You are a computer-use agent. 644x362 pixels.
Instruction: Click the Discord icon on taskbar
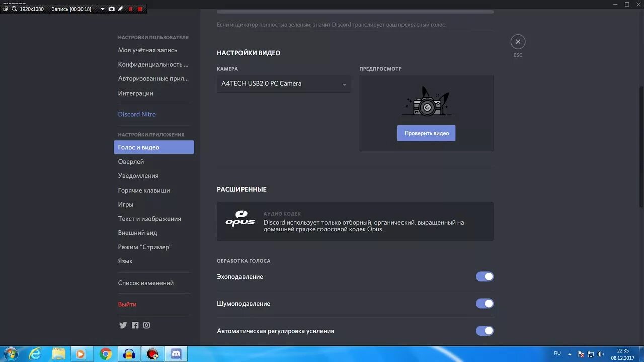tap(176, 354)
